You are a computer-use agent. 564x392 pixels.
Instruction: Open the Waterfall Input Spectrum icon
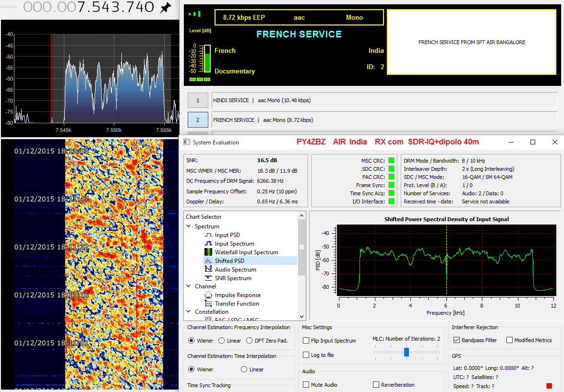tap(208, 252)
